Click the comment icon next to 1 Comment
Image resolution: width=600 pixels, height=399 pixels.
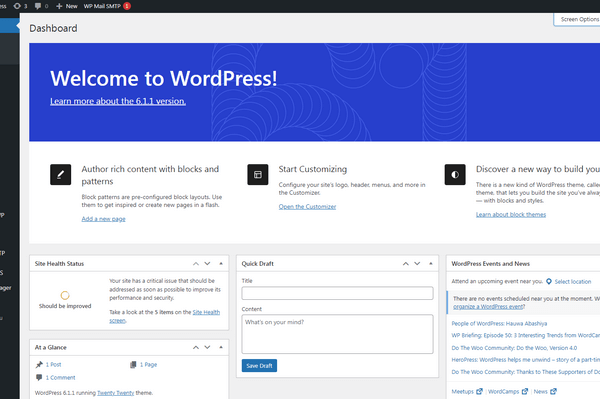[39, 378]
